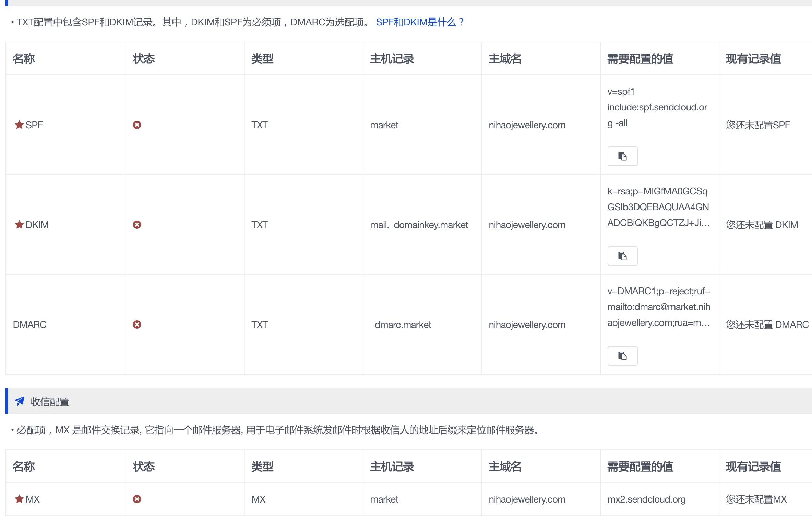This screenshot has height=531, width=812.
Task: Click 'market' host record in MX row
Action: [384, 499]
